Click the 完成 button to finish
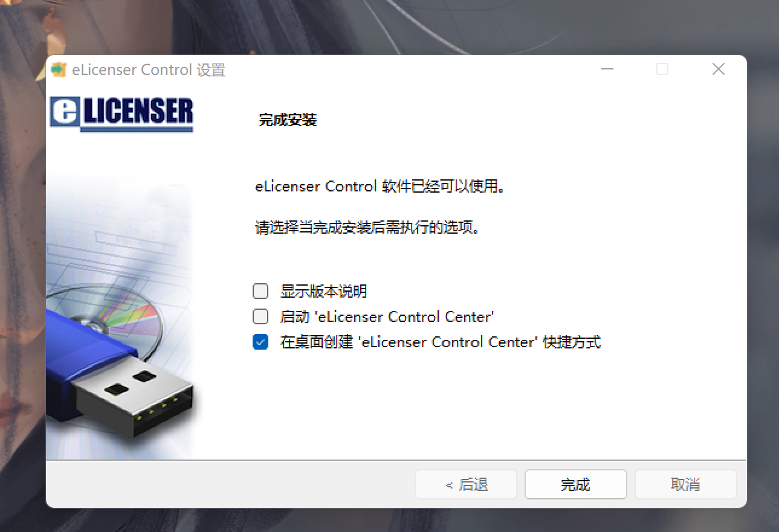Image resolution: width=779 pixels, height=532 pixels. click(575, 484)
